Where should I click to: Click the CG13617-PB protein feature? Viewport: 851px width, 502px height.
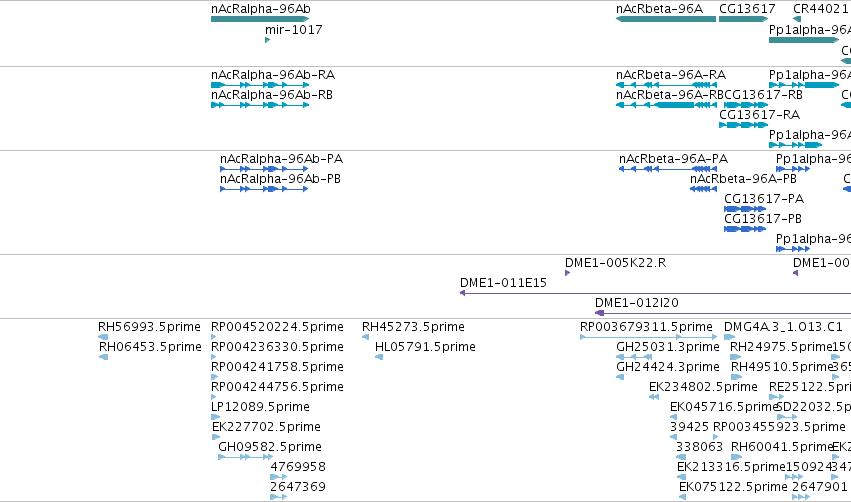(x=745, y=229)
